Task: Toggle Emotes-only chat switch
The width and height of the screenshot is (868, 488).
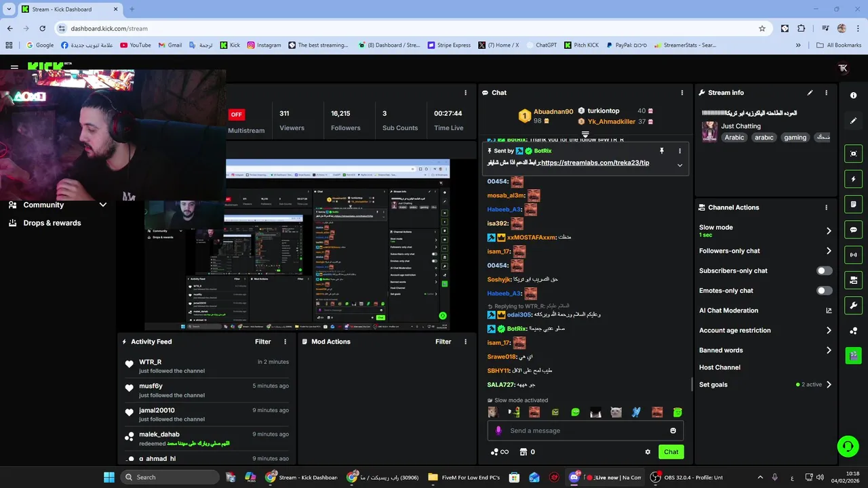Action: pyautogui.click(x=824, y=291)
